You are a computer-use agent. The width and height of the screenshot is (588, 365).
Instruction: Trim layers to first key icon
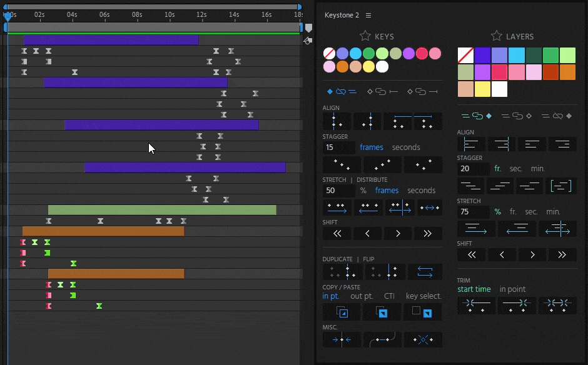476,306
